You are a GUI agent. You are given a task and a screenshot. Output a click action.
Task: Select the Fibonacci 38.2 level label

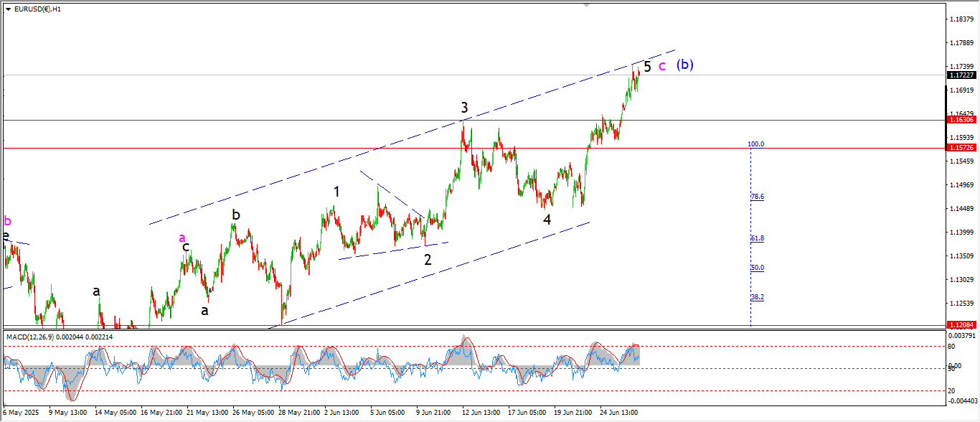click(757, 297)
